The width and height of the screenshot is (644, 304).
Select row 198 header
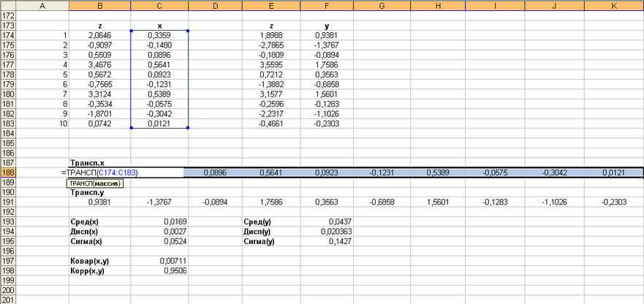[8, 271]
